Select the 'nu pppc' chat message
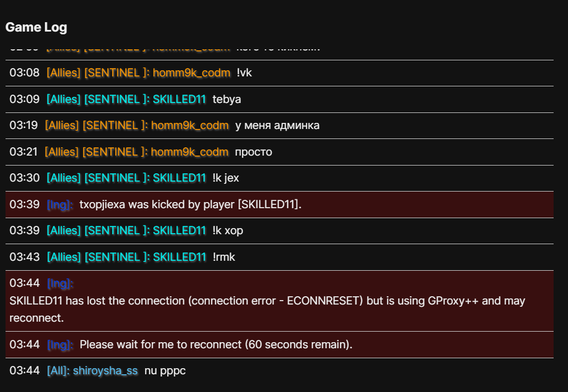Image resolution: width=568 pixels, height=392 pixels. pos(165,371)
